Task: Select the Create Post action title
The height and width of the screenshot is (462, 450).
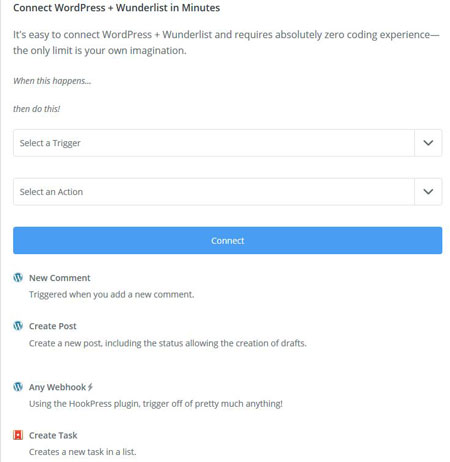Action: pyautogui.click(x=53, y=326)
